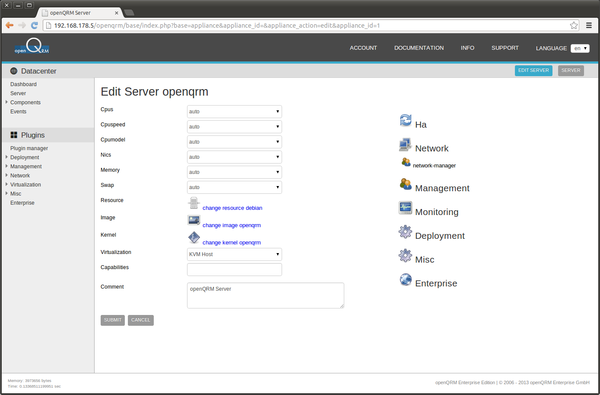Switch to the Server tab
Image resolution: width=600 pixels, height=395 pixels.
(571, 70)
